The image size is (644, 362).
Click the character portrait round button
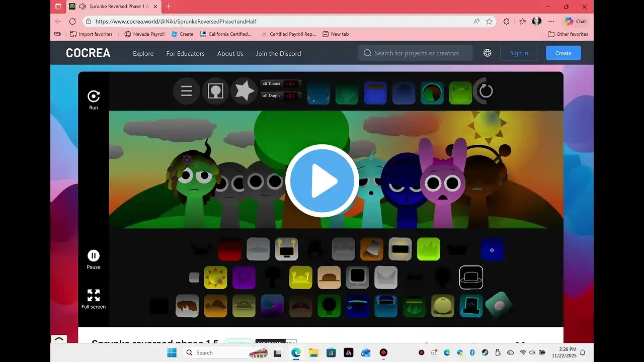click(215, 91)
